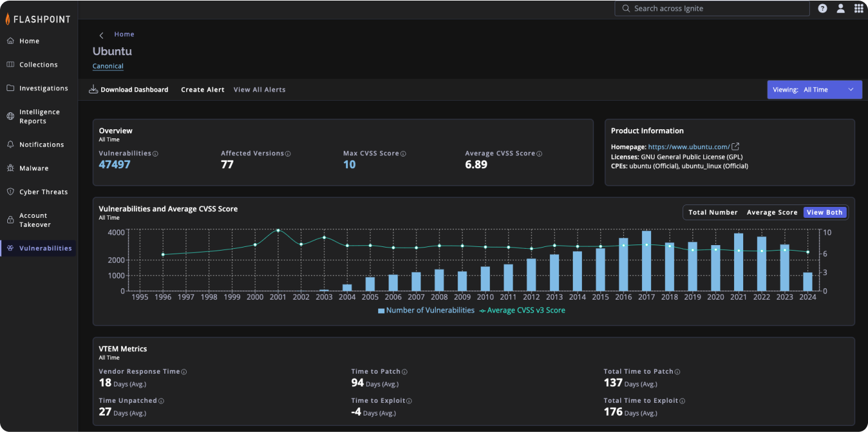Click the Home breadcrumb link
This screenshot has height=432, width=868.
(124, 35)
